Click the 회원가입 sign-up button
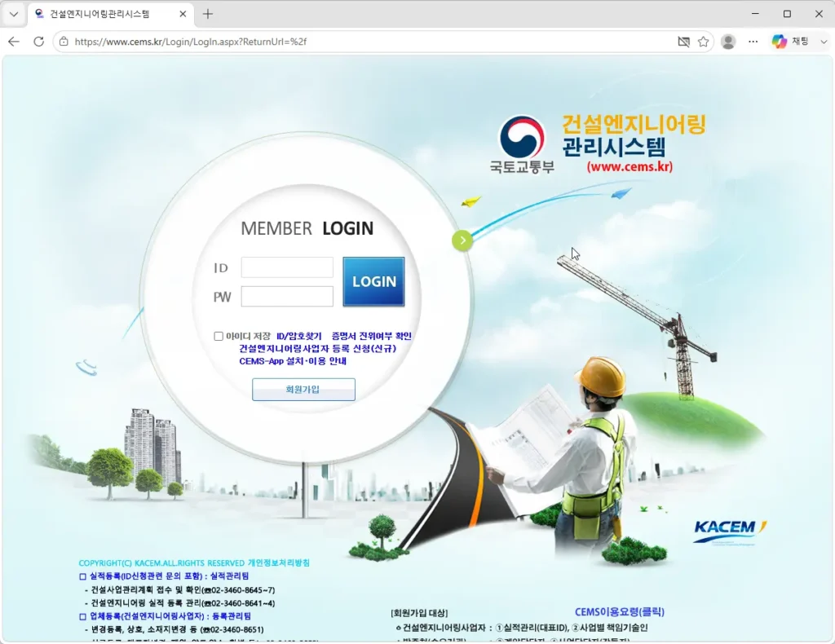Image resolution: width=835 pixels, height=644 pixels. click(303, 390)
